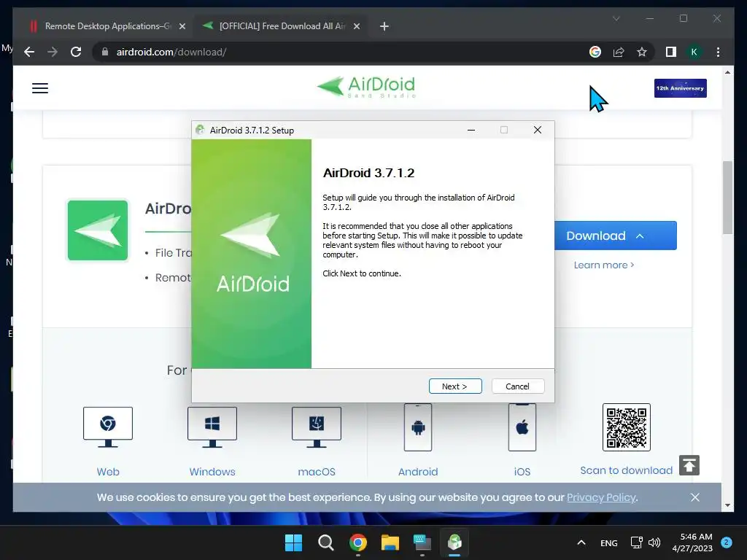Click the ENG language indicator
This screenshot has width=747, height=560.
(x=609, y=542)
